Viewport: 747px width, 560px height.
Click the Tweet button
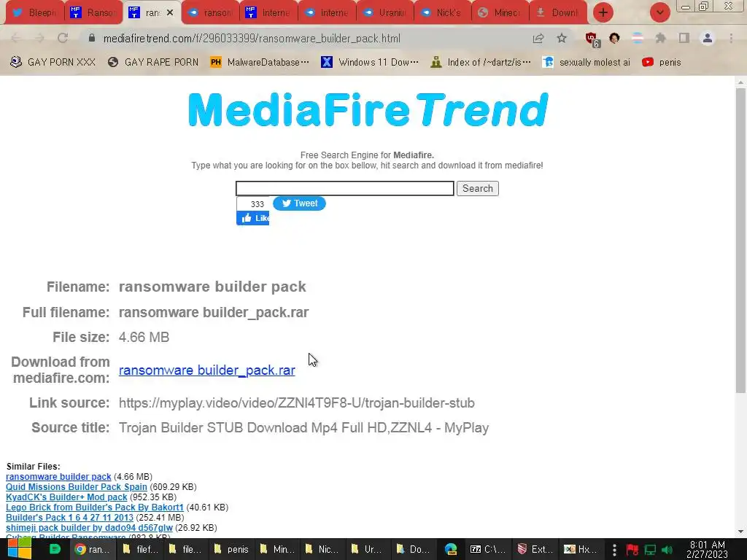coord(299,203)
